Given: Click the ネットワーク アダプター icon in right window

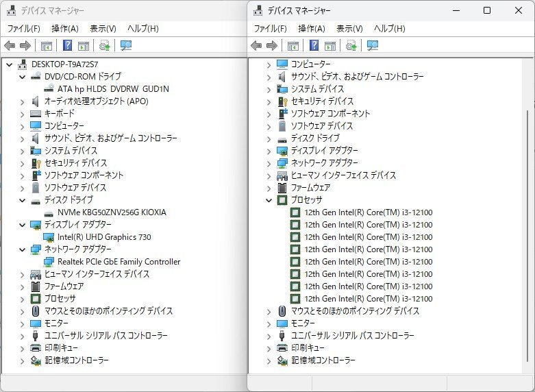Looking at the screenshot, I should click(282, 163).
